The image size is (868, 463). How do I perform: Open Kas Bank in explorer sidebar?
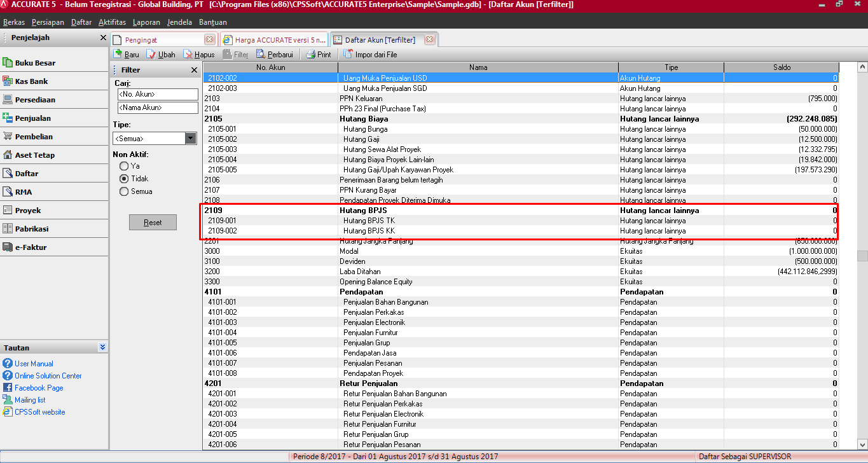(x=31, y=81)
